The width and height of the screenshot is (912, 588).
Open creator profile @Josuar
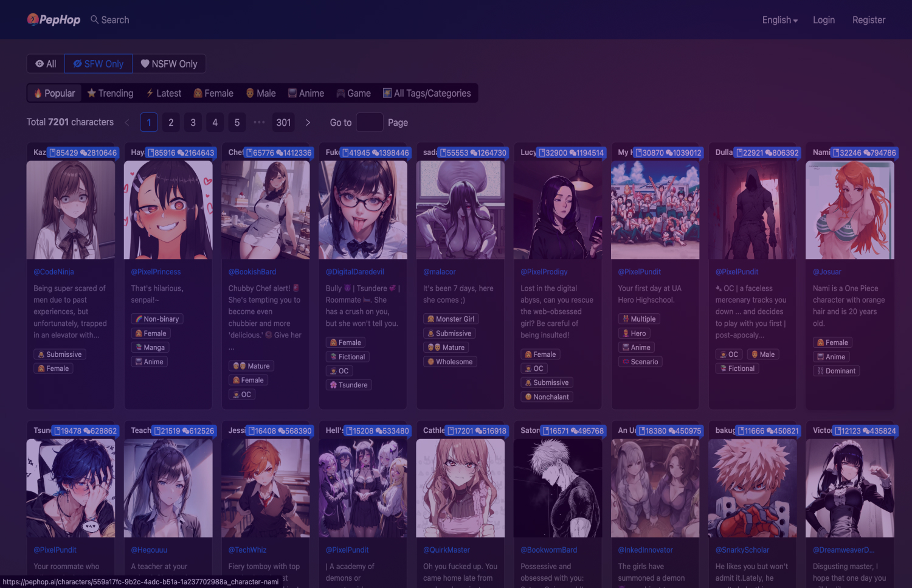pyautogui.click(x=827, y=272)
